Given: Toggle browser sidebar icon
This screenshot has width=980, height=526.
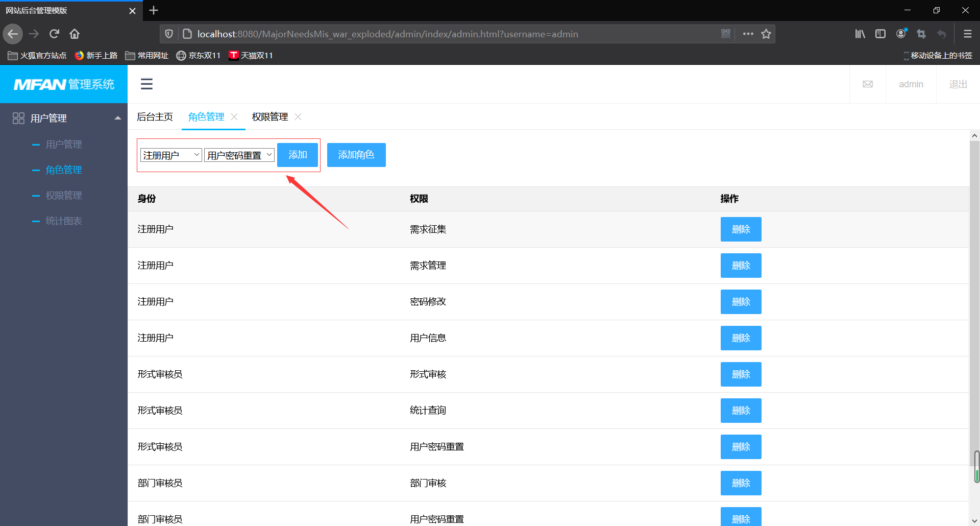Looking at the screenshot, I should click(880, 34).
